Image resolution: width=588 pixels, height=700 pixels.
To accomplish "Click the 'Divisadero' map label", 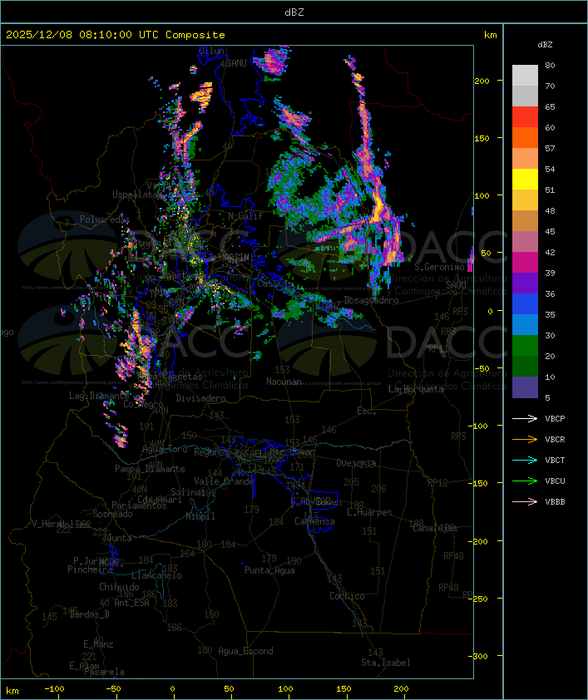I will coord(200,397).
